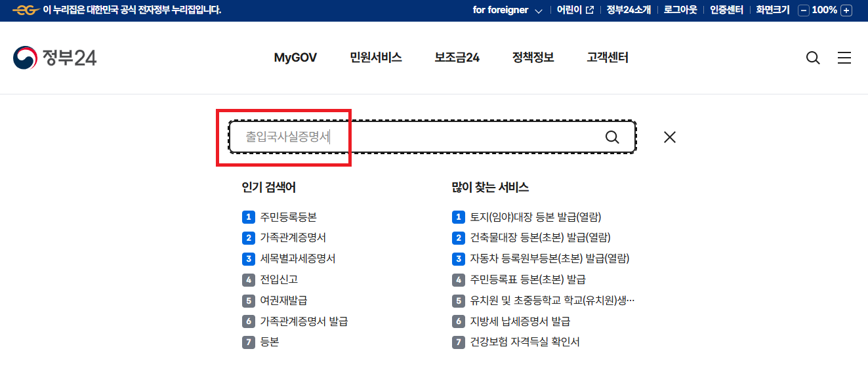Open 어린이 page via external link icon
This screenshot has height=391, width=868.
coord(590,10)
